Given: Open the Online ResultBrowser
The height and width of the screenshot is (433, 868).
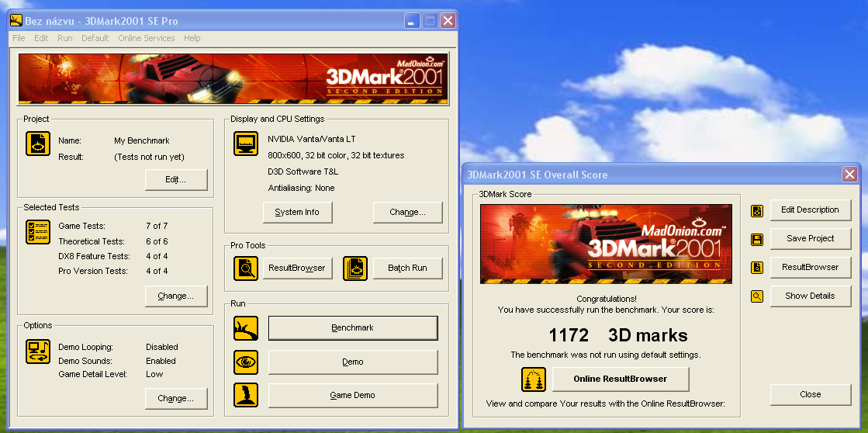Looking at the screenshot, I should click(621, 379).
